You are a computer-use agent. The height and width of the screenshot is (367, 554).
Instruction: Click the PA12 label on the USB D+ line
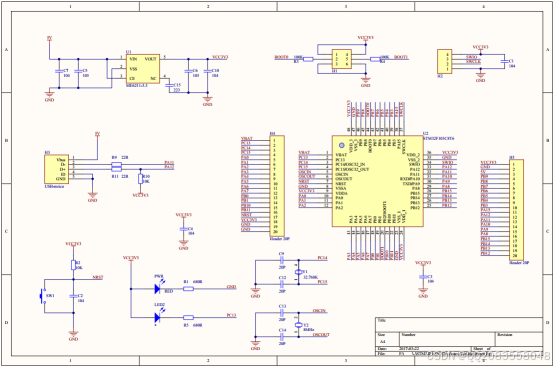169,167
